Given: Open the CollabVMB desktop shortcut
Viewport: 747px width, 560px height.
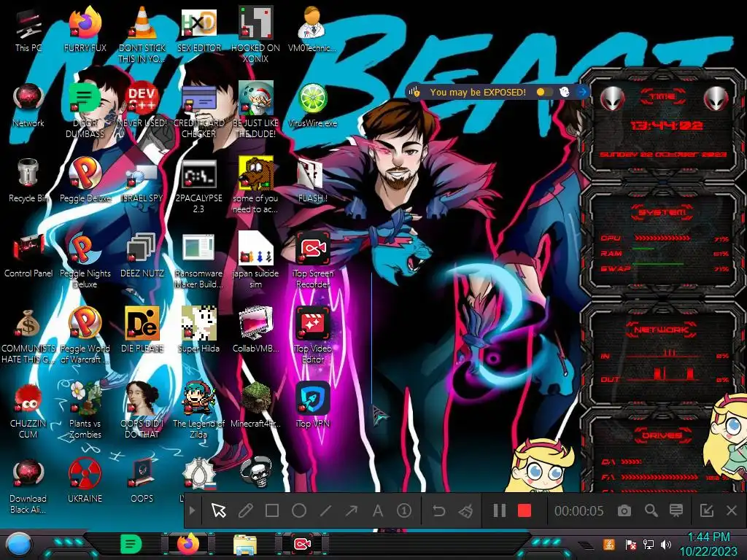Looking at the screenshot, I should (255, 331).
